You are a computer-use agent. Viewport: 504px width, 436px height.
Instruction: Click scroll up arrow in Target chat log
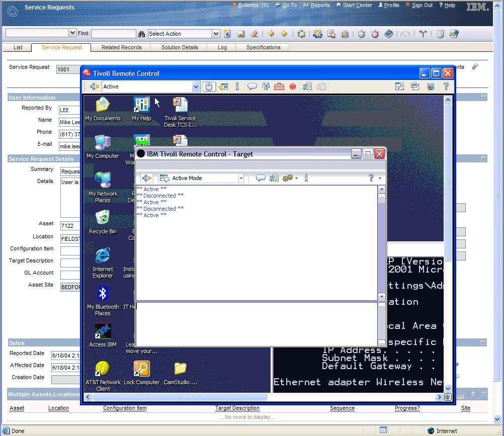tap(382, 189)
